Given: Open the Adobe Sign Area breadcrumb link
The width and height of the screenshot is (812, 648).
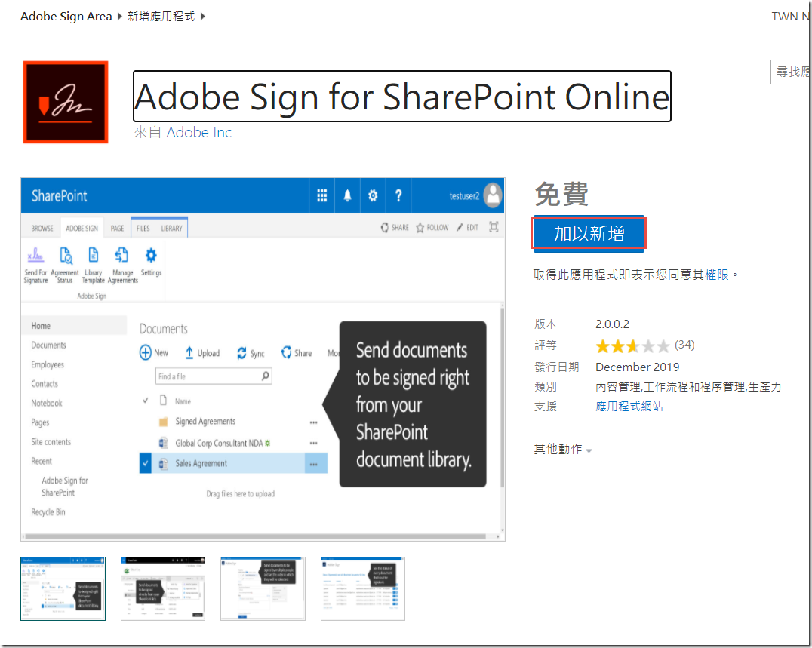Looking at the screenshot, I should point(66,16).
